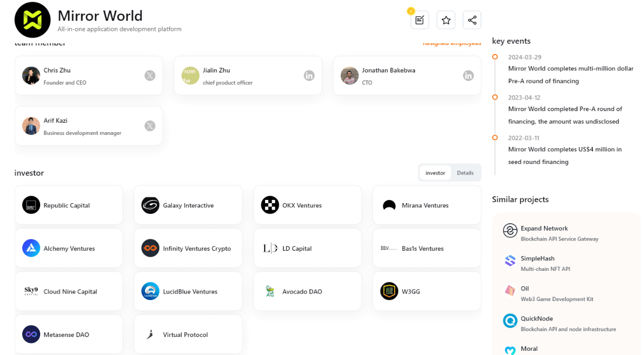Click the Mirror World project logo
The image size is (644, 355).
[x=32, y=20]
